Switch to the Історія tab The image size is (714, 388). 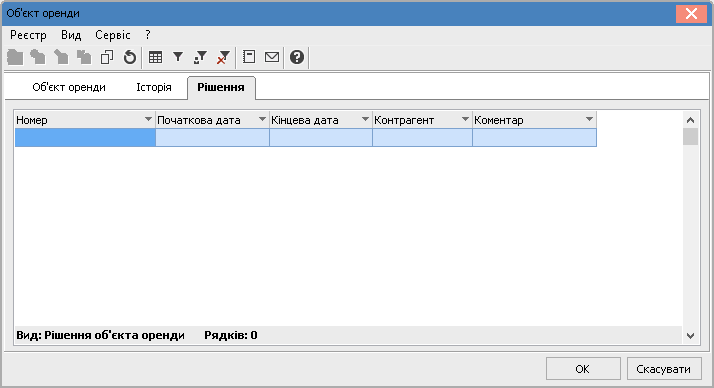tap(154, 87)
